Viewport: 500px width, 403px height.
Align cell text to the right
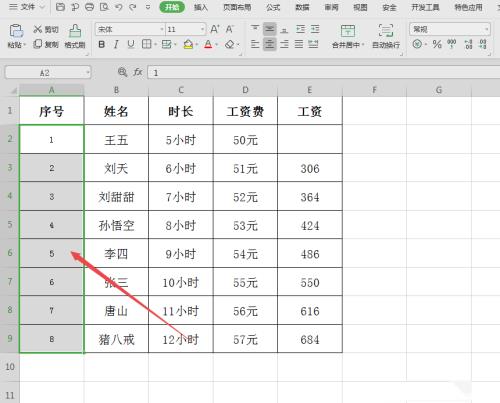[x=284, y=44]
